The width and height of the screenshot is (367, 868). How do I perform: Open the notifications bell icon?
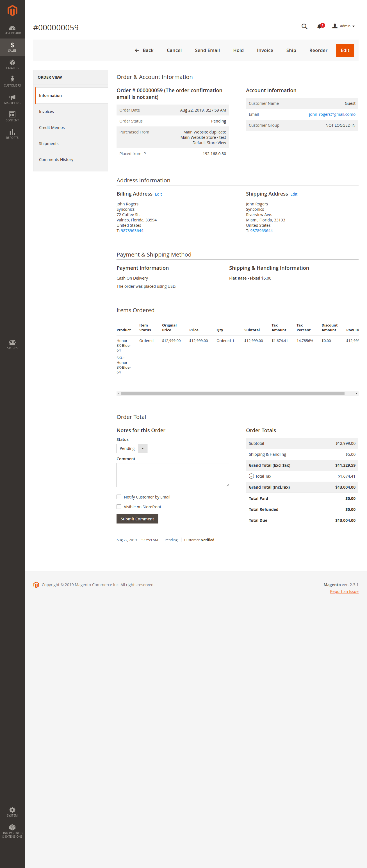pyautogui.click(x=319, y=26)
